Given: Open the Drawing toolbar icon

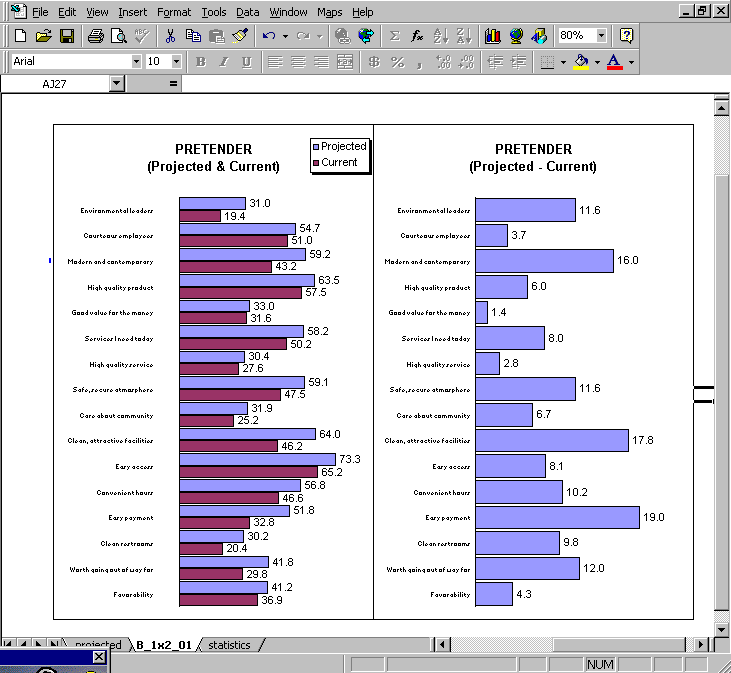Looking at the screenshot, I should [539, 36].
